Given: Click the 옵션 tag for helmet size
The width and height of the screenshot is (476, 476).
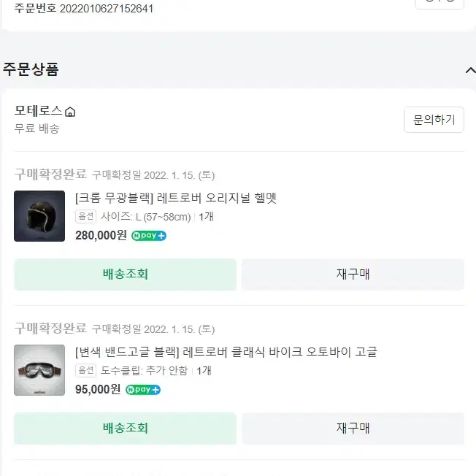Looking at the screenshot, I should coord(86,216).
